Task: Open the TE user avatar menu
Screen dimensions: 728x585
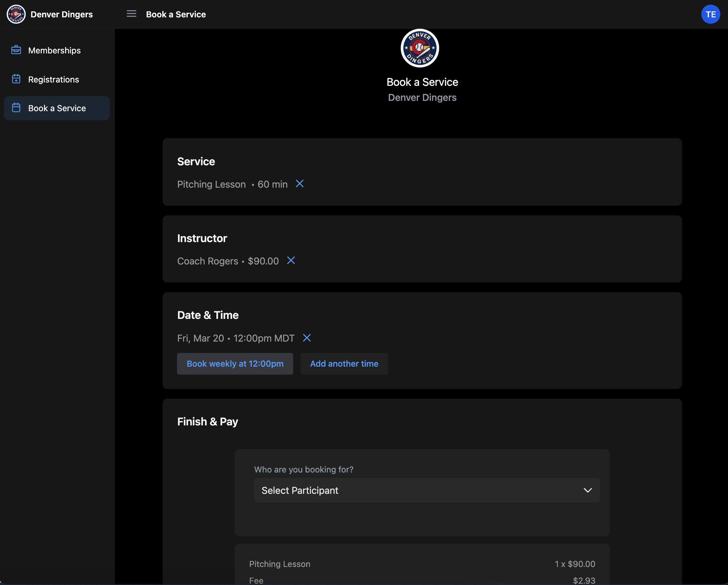Action: click(x=710, y=14)
